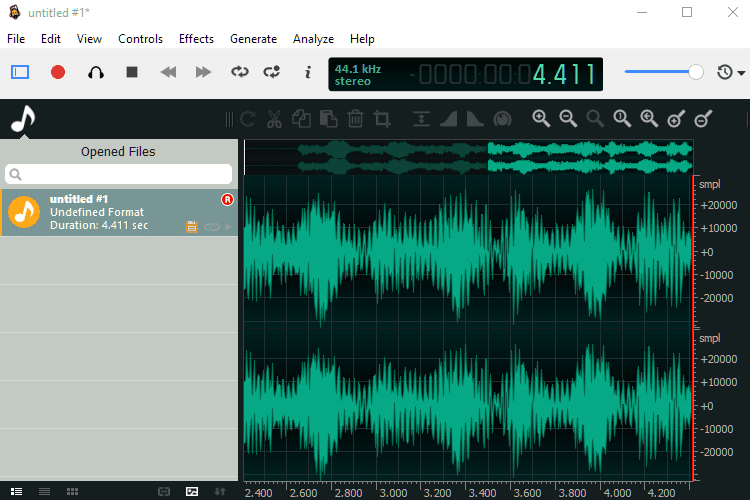Image resolution: width=750 pixels, height=500 pixels.
Task: Click the magnifier with left arrow
Action: pos(649,119)
